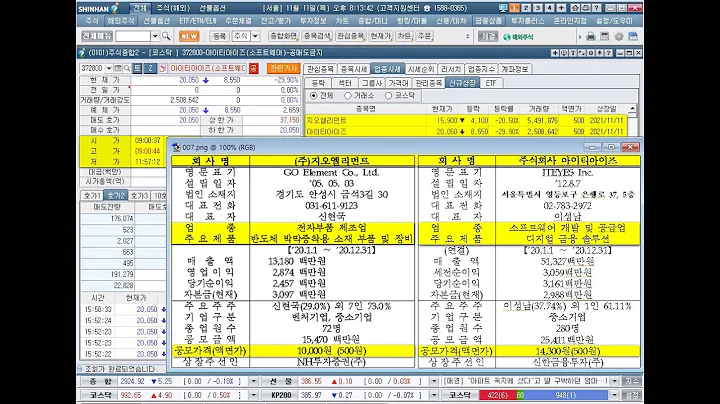Open dropdown beside 코스닥 advance-decline bar
The width and height of the screenshot is (720, 404).
pyautogui.click(x=614, y=395)
